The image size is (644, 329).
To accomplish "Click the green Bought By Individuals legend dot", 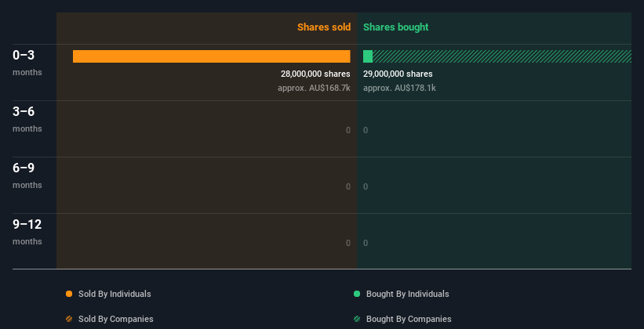I will click(x=357, y=294).
